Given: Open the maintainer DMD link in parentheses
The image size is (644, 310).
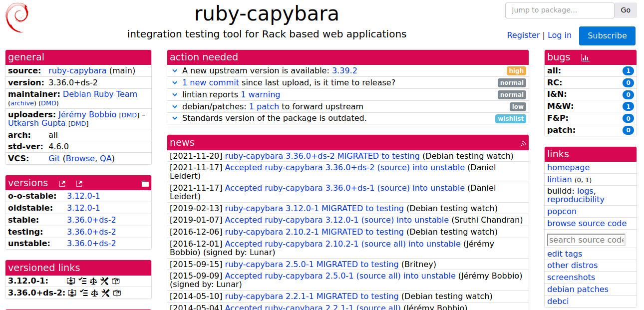Looking at the screenshot, I should click(49, 103).
